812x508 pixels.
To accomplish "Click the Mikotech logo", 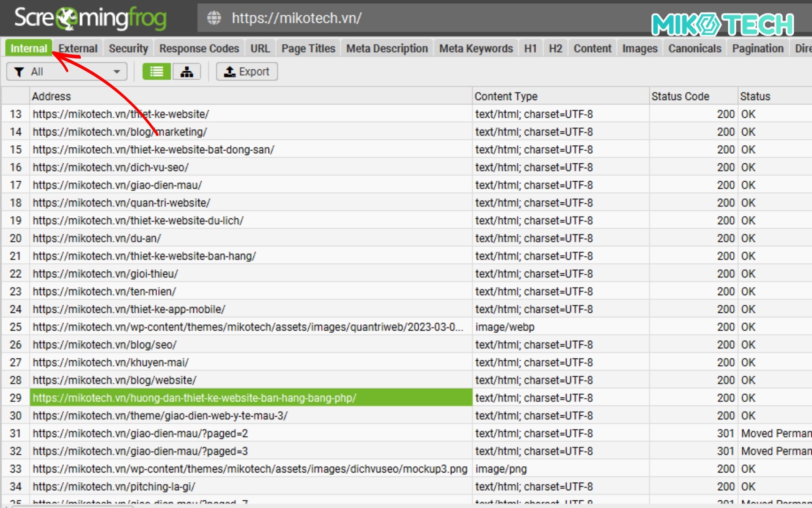I will (722, 24).
